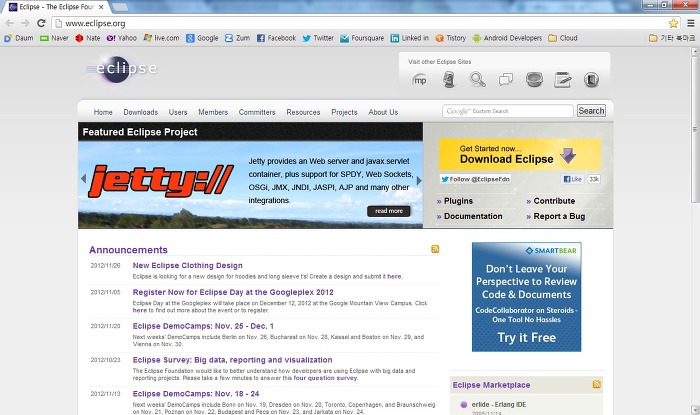This screenshot has width=700, height=415.
Task: Click the notepad with pencil site icon
Action: point(562,80)
